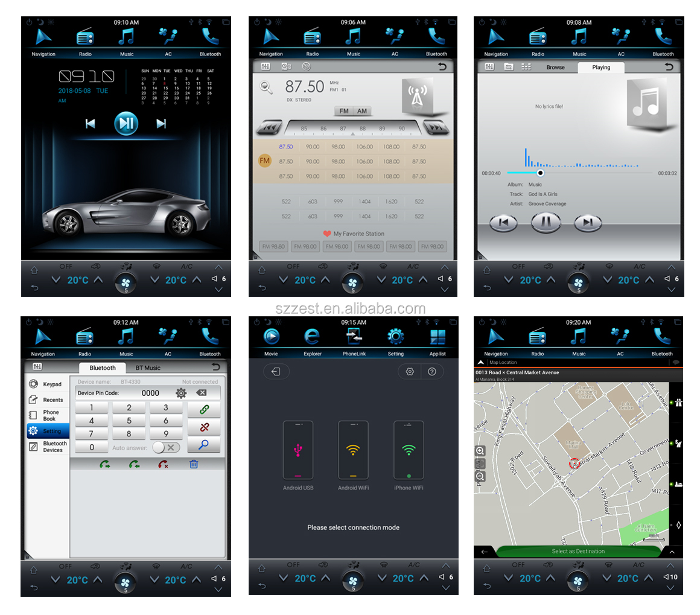Zoom out on the navigation map
The image size is (700, 615).
(480, 476)
